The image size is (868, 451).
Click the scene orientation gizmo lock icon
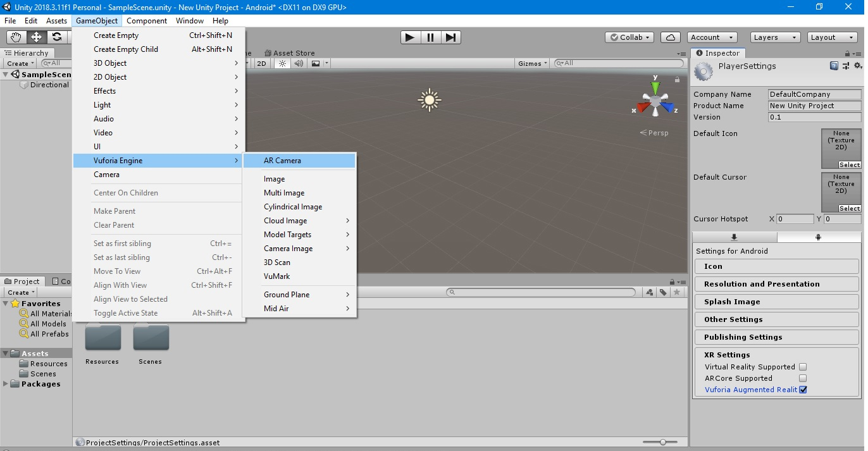pyautogui.click(x=677, y=80)
